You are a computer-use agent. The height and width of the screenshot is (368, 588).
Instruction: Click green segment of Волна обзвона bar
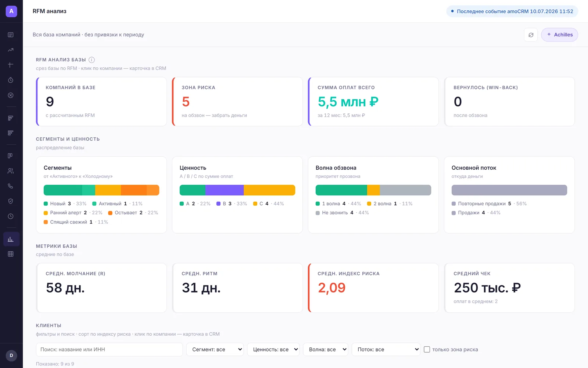tap(341, 190)
